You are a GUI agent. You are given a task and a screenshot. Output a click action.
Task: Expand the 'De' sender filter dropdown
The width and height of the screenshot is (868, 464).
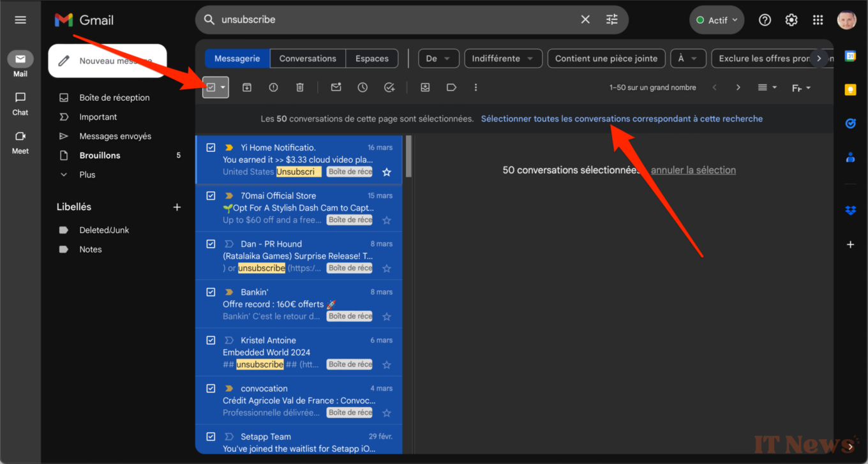click(x=438, y=59)
